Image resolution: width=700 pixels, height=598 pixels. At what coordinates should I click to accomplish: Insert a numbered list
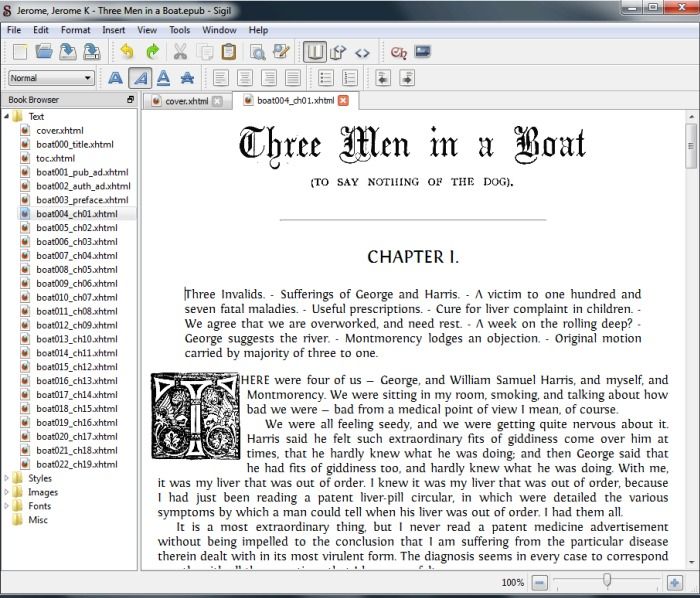350,78
